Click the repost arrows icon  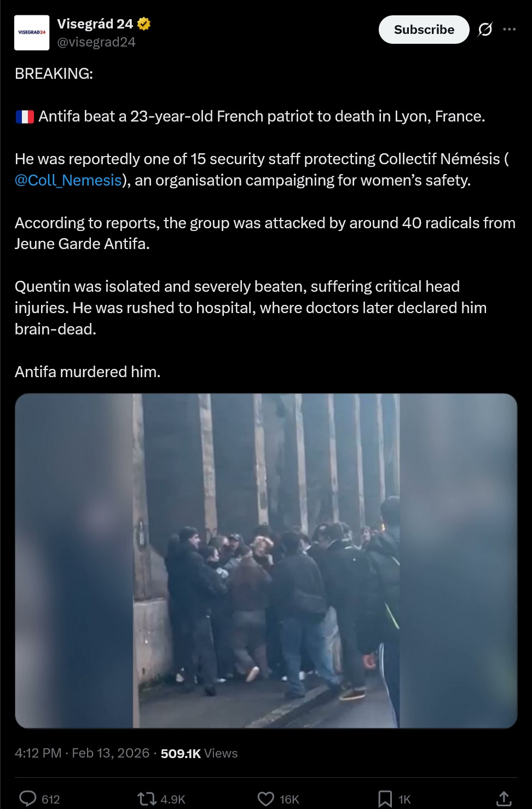click(147, 799)
